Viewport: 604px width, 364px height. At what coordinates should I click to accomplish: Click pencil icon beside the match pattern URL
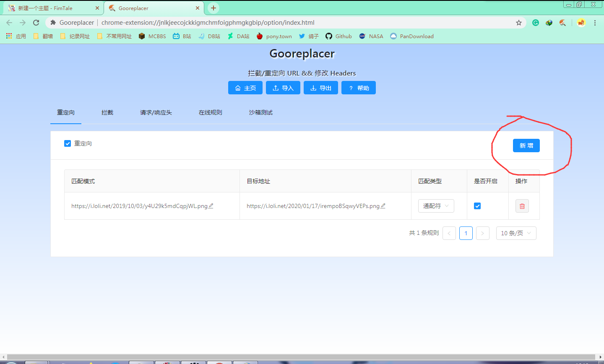pyautogui.click(x=211, y=206)
